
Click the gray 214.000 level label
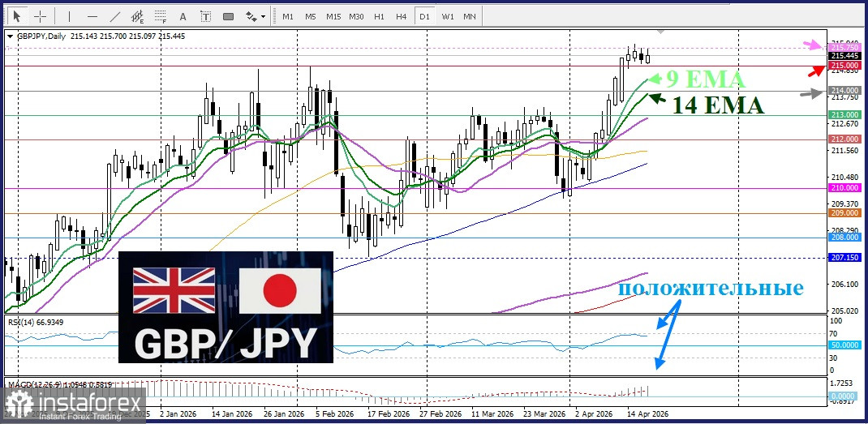point(844,90)
